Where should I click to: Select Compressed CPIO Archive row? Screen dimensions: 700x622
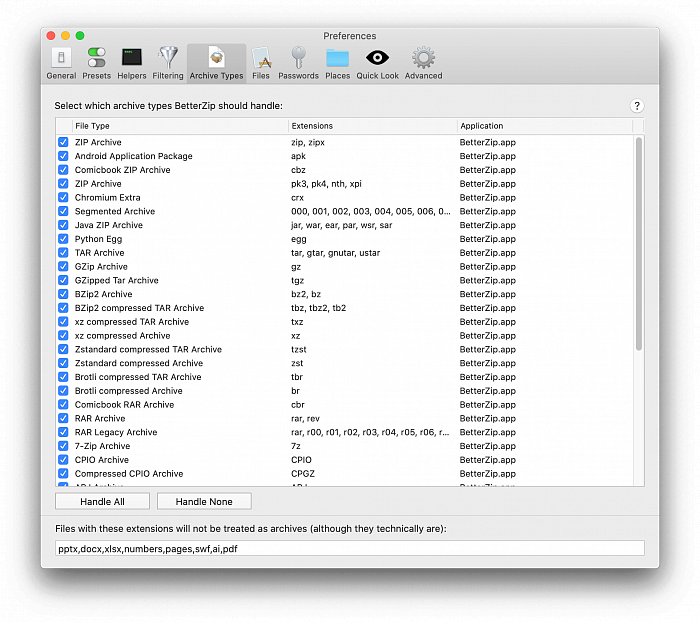[344, 473]
